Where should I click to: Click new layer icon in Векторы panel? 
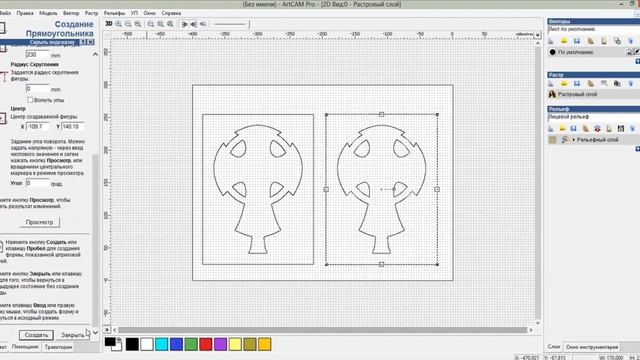pyautogui.click(x=551, y=41)
